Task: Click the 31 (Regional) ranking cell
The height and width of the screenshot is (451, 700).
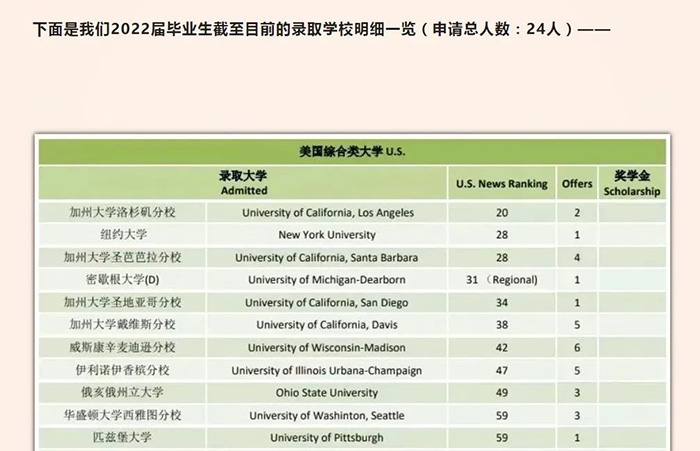Action: [x=501, y=280]
